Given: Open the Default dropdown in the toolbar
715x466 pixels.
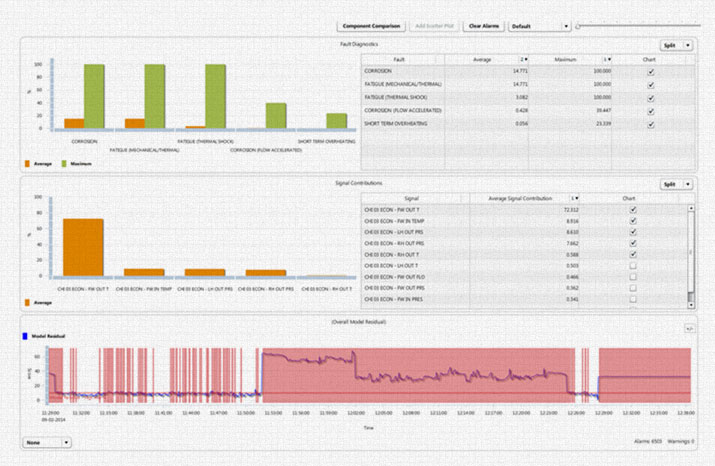Looking at the screenshot, I should [539, 26].
